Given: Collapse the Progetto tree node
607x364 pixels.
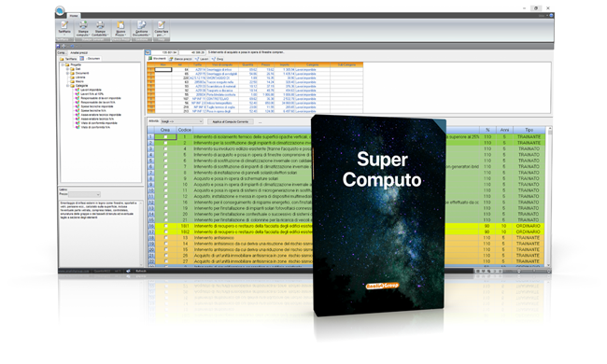Looking at the screenshot, I should (63, 64).
